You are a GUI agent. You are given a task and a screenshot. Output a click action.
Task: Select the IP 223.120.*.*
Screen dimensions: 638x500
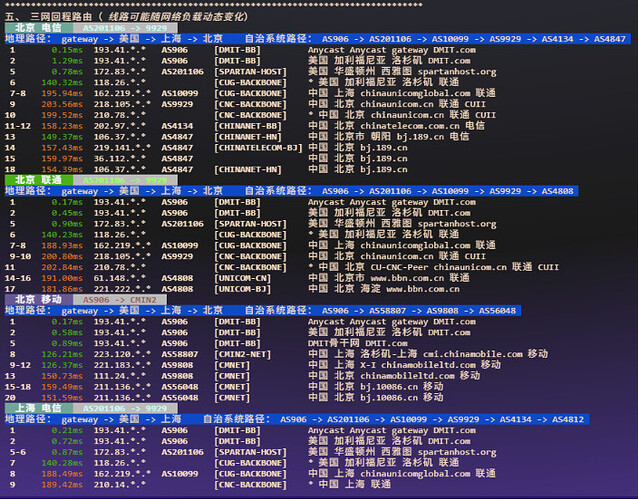click(122, 355)
